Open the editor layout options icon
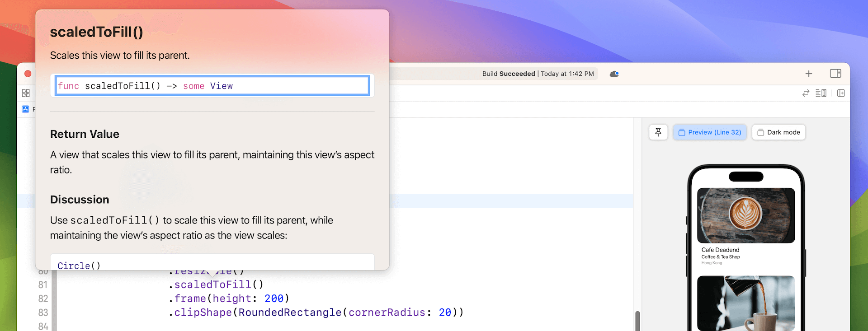 point(821,93)
